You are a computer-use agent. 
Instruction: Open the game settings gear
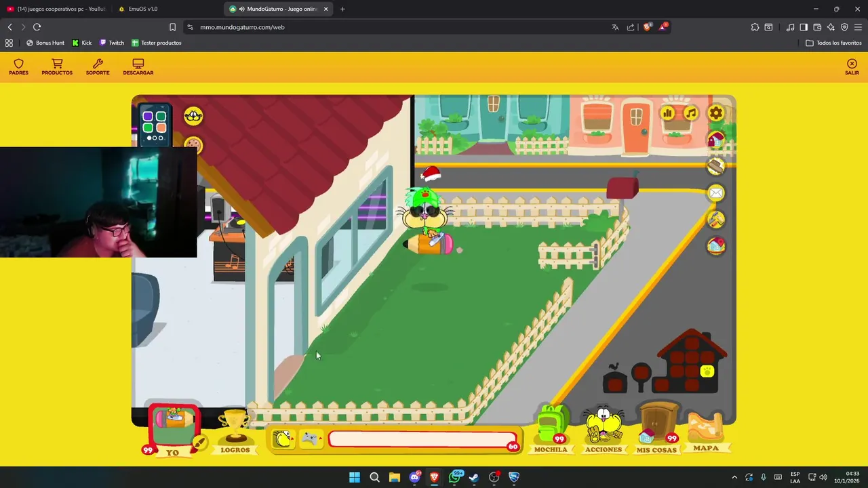[x=716, y=113]
